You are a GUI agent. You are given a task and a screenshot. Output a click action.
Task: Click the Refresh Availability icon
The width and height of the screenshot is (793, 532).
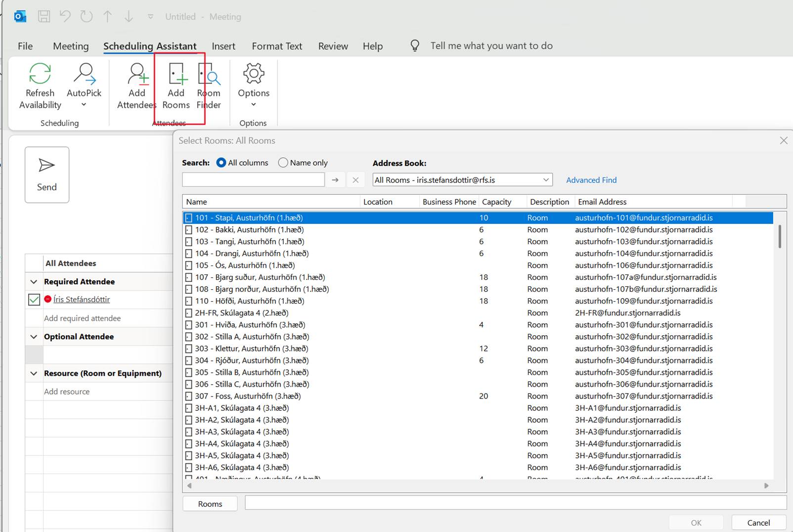40,74
